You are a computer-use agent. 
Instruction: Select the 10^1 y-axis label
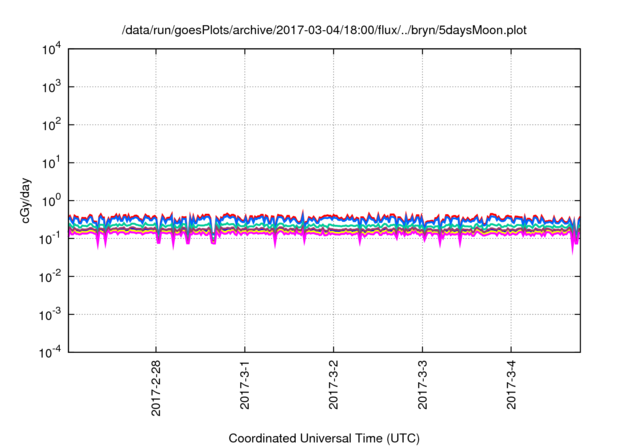(x=51, y=163)
